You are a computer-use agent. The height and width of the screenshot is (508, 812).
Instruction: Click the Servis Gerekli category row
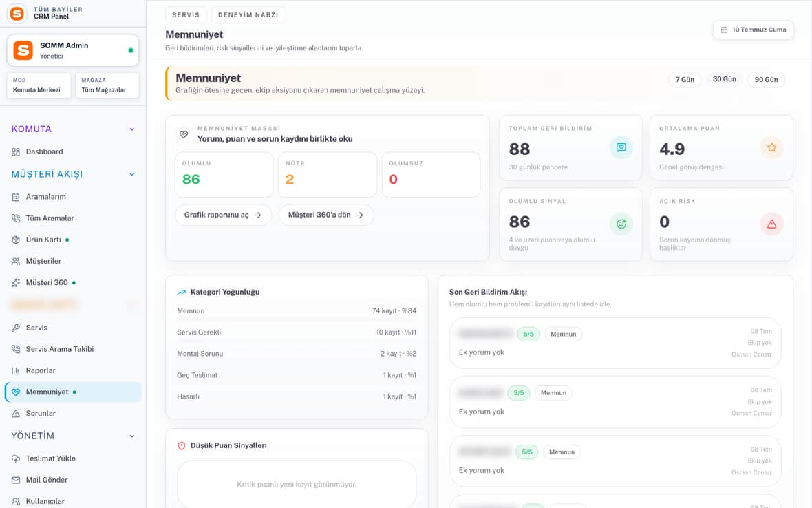pos(297,332)
